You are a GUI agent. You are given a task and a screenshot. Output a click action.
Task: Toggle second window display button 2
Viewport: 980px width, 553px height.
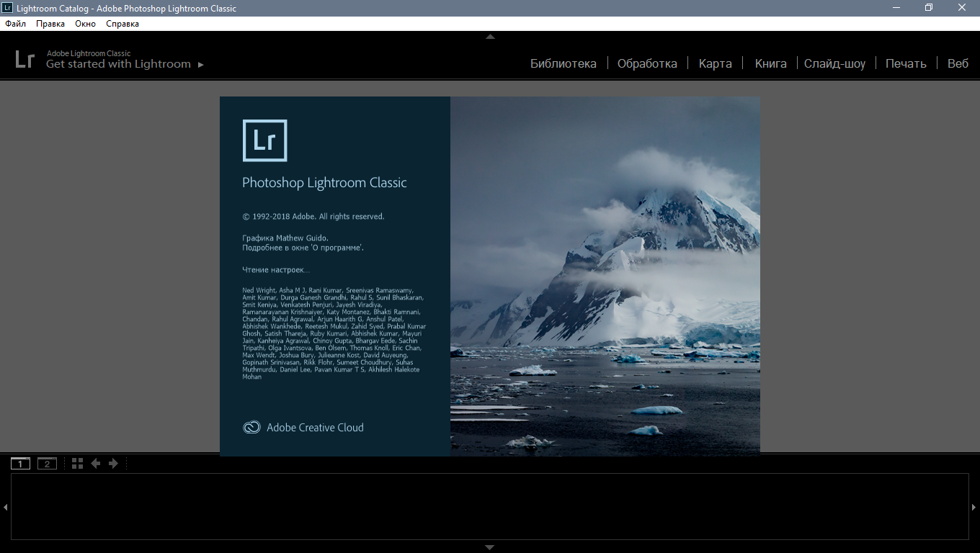click(x=47, y=464)
